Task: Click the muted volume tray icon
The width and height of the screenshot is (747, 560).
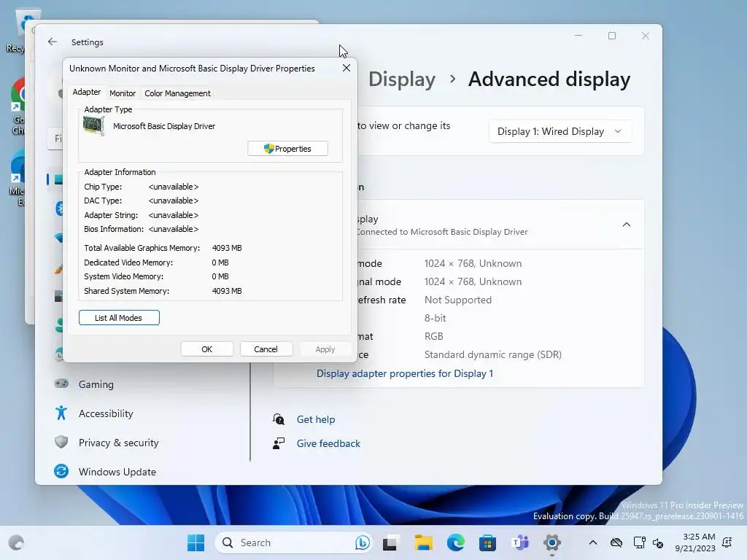Action: point(658,542)
